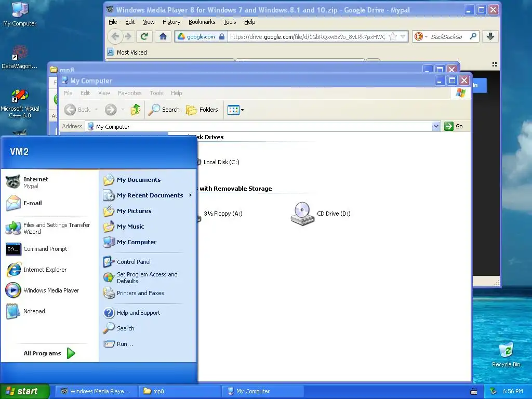The height and width of the screenshot is (399, 532).
Task: Open the URL history dropdown in Mypal
Action: click(x=403, y=37)
